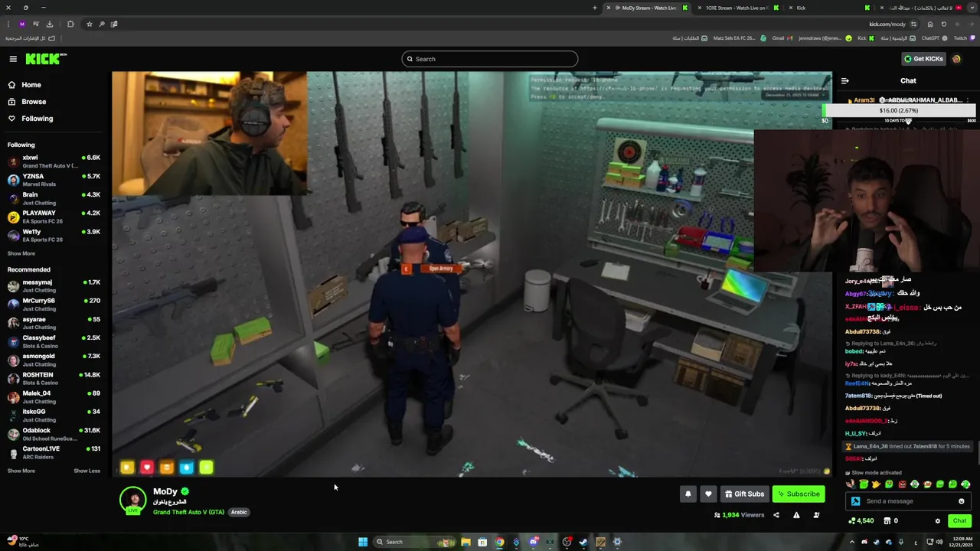Open asmongold channel in Recommended
The height and width of the screenshot is (551, 980).
click(54, 360)
